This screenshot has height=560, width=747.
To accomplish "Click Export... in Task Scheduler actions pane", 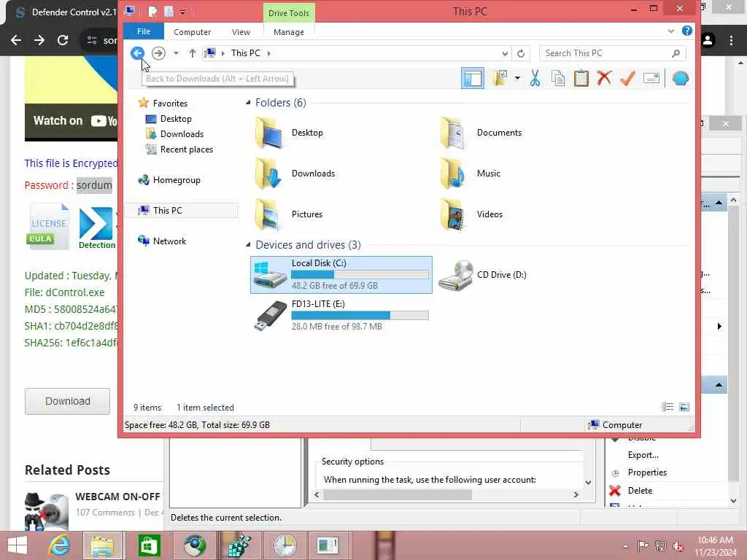I will (643, 455).
